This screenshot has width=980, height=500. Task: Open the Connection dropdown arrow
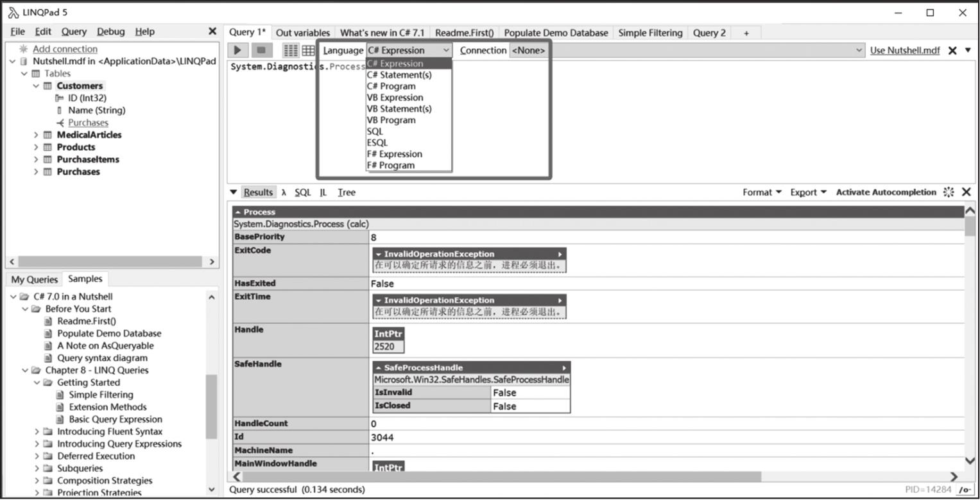(859, 50)
